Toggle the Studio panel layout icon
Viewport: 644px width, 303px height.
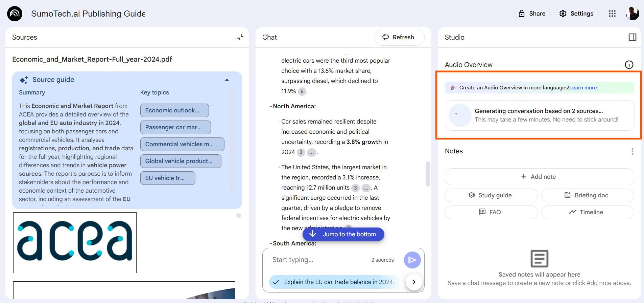point(632,37)
